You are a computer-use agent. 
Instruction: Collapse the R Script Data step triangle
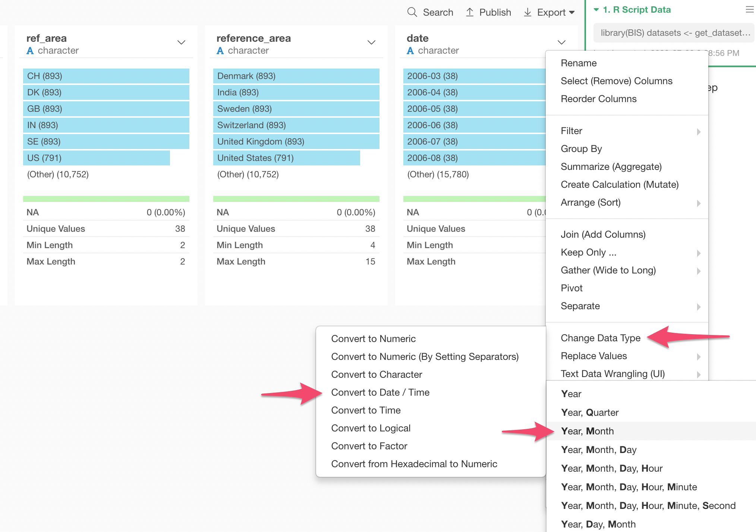click(x=596, y=10)
